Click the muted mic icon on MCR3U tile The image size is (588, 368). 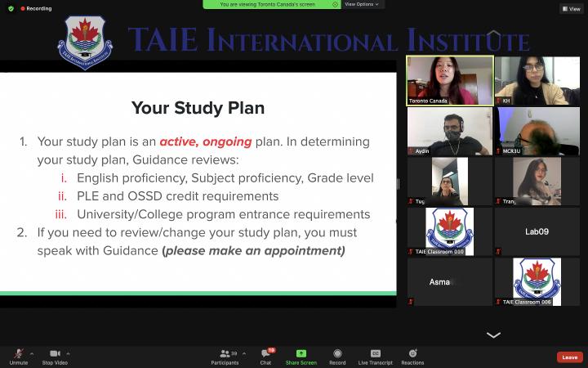[x=498, y=151]
